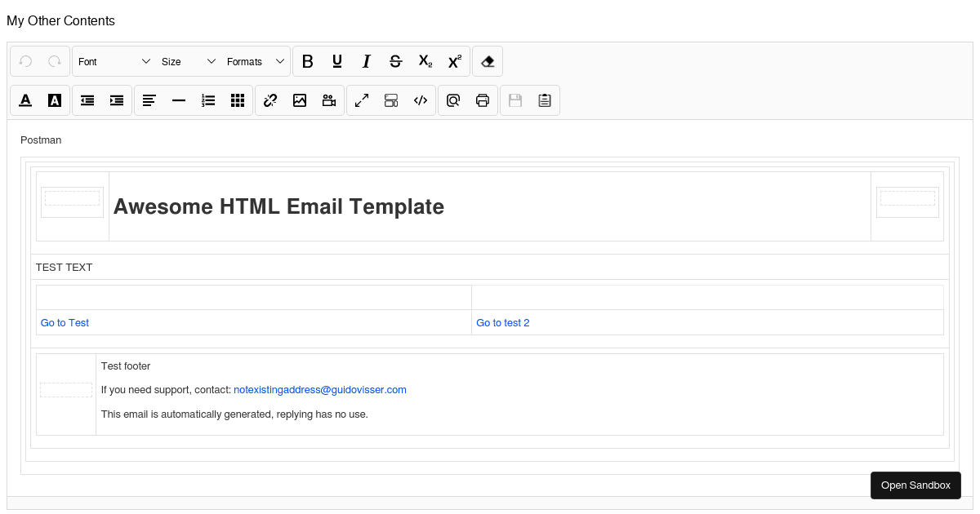Insert an image into the editor
Image resolution: width=980 pixels, height=514 pixels.
point(300,100)
